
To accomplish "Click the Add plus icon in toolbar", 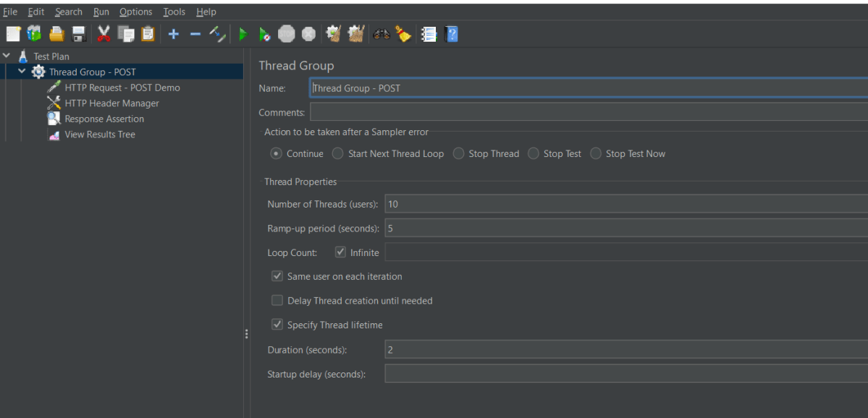I will pos(173,34).
